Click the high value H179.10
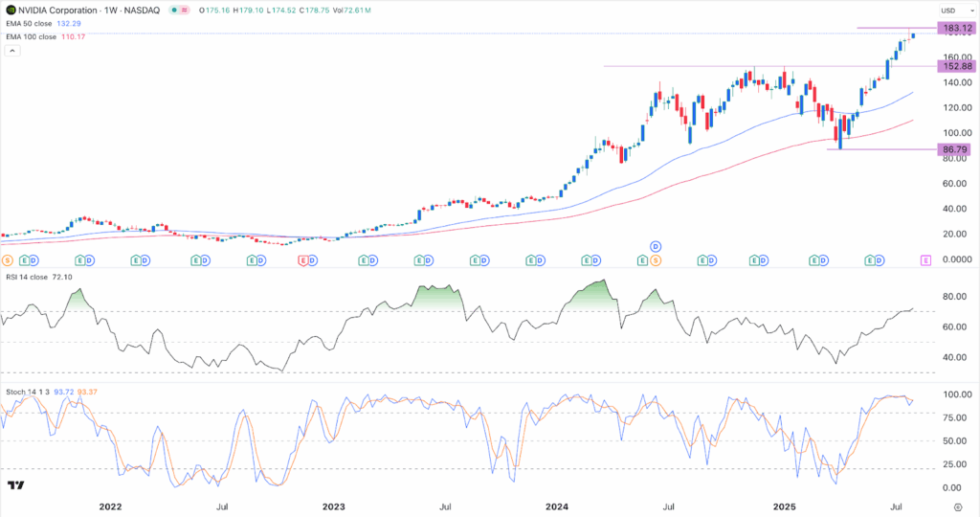Viewport: 980px width, 517px height. [x=248, y=11]
